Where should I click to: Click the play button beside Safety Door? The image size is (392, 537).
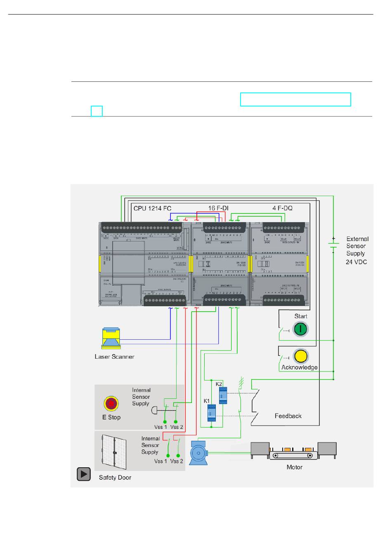(x=84, y=474)
